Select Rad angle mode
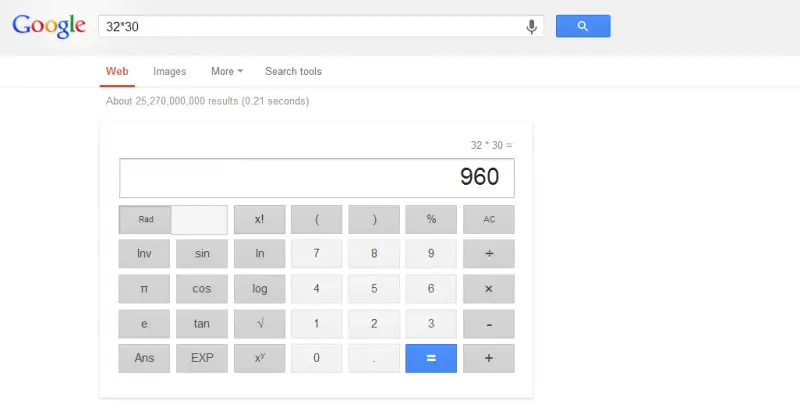This screenshot has height=411, width=800. 145,219
